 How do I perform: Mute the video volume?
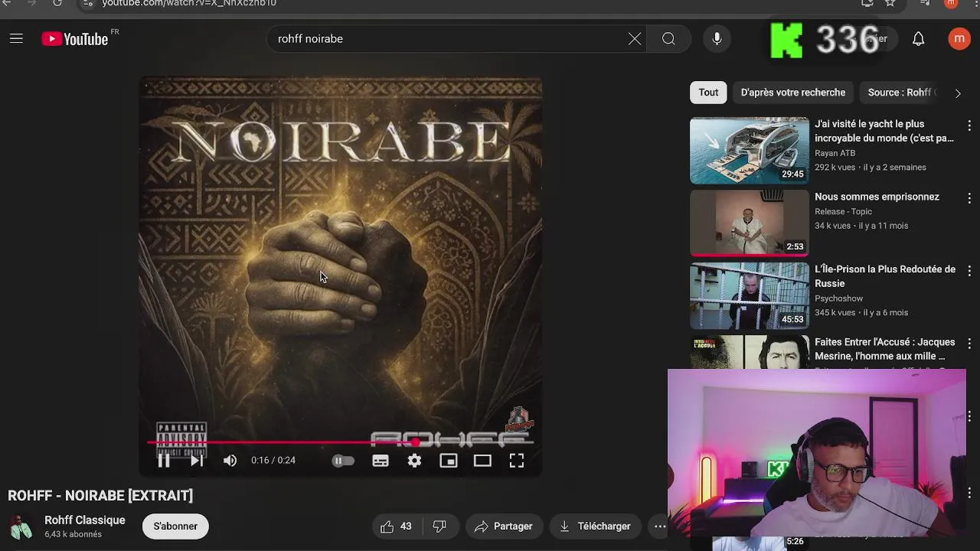tap(230, 460)
